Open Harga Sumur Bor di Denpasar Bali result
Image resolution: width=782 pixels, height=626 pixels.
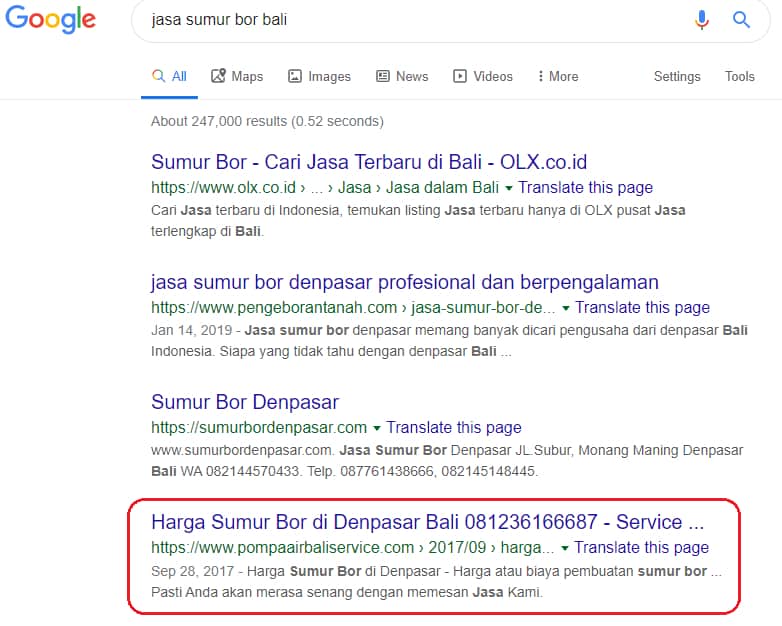click(x=427, y=522)
